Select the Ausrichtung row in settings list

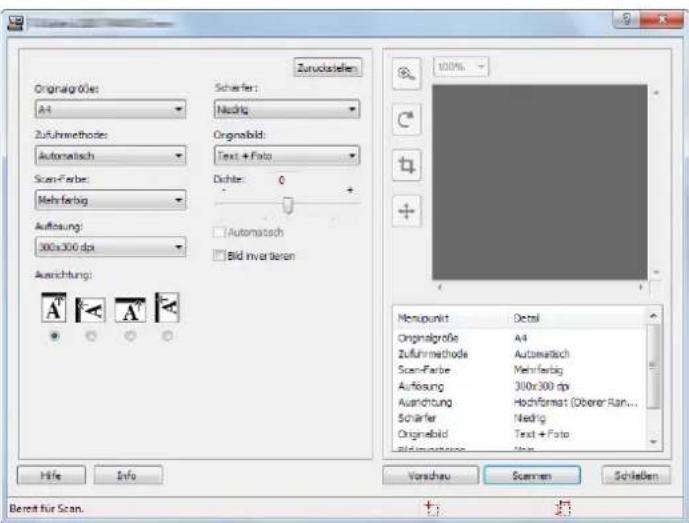coord(521,402)
